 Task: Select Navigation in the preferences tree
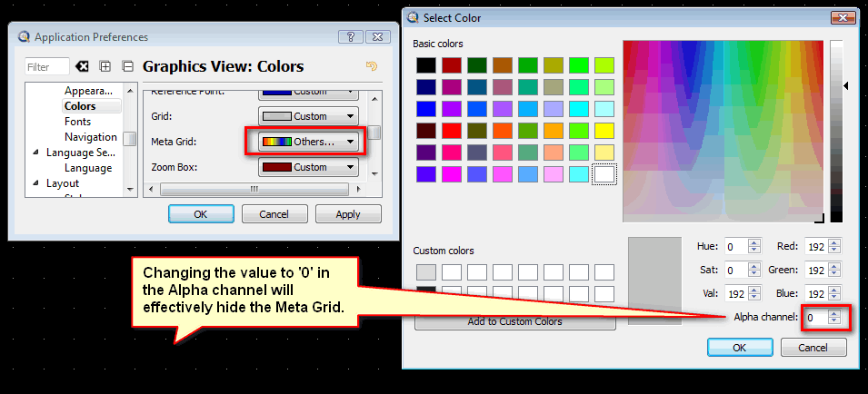point(91,137)
